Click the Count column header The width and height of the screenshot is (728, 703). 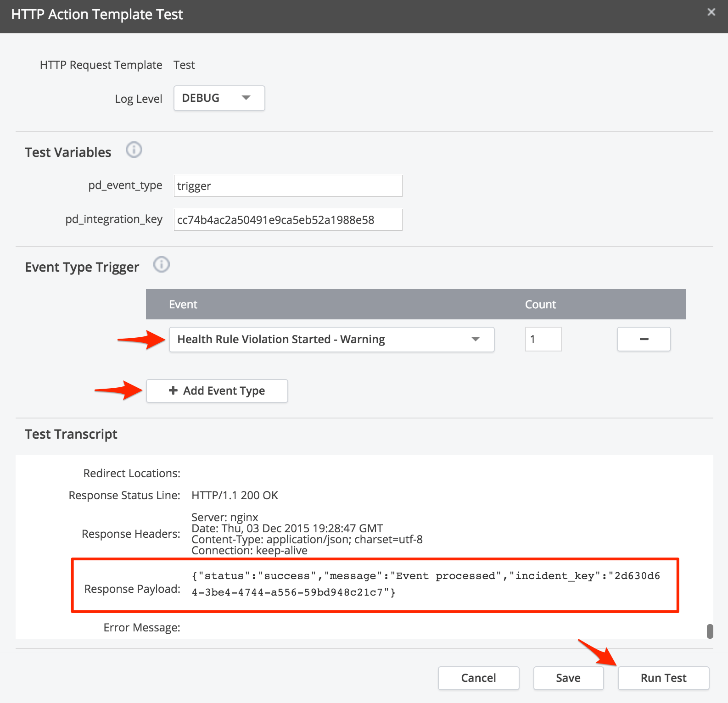[540, 305]
